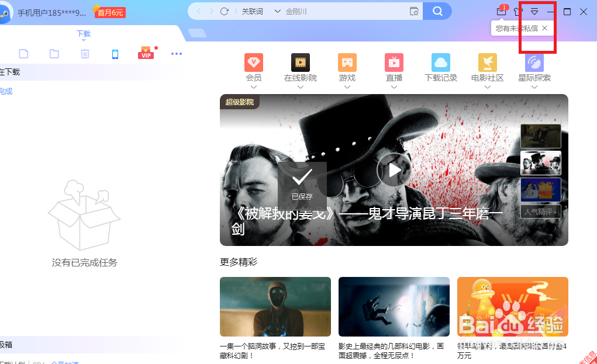Viewport: 597px width, 364px height.
Task: Open the 影史上最经典的几部科幻电影 article title
Action: pos(391,351)
